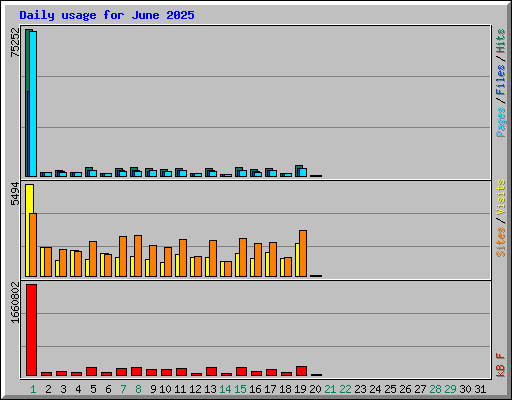Select the tall cyan Pages bar for day 1
This screenshot has height=400, width=512.
(x=33, y=104)
